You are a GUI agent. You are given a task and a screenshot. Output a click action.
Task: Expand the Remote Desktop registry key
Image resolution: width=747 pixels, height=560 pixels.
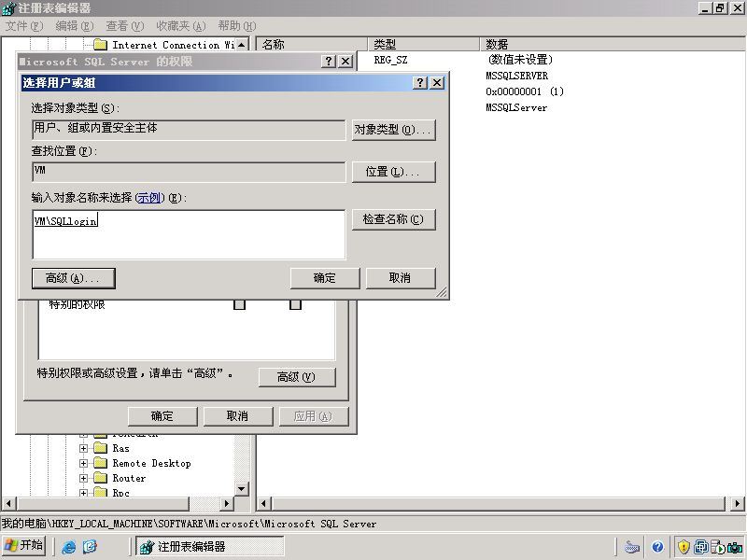click(83, 463)
